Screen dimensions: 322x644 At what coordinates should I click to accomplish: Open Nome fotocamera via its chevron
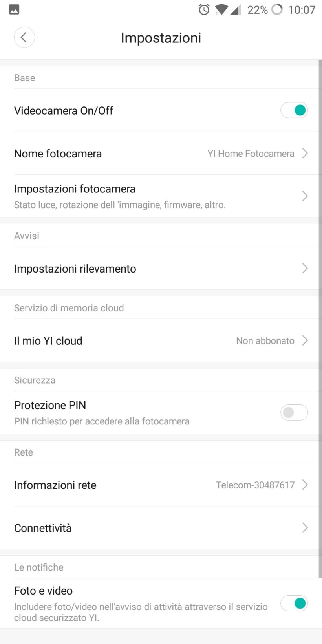pos(305,153)
